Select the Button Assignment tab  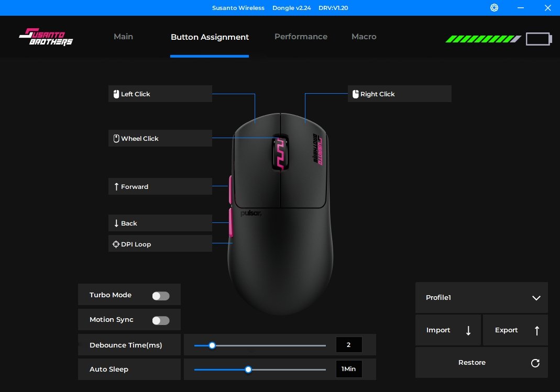pyautogui.click(x=210, y=37)
